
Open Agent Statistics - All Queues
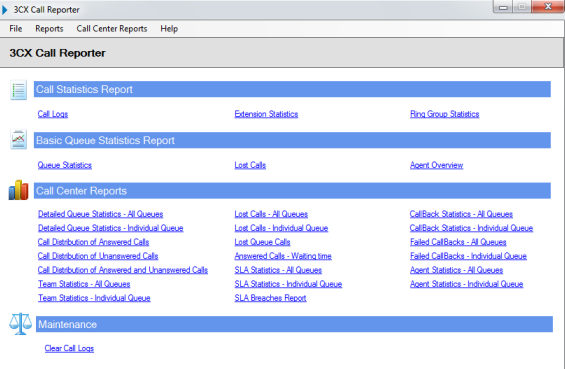point(457,270)
